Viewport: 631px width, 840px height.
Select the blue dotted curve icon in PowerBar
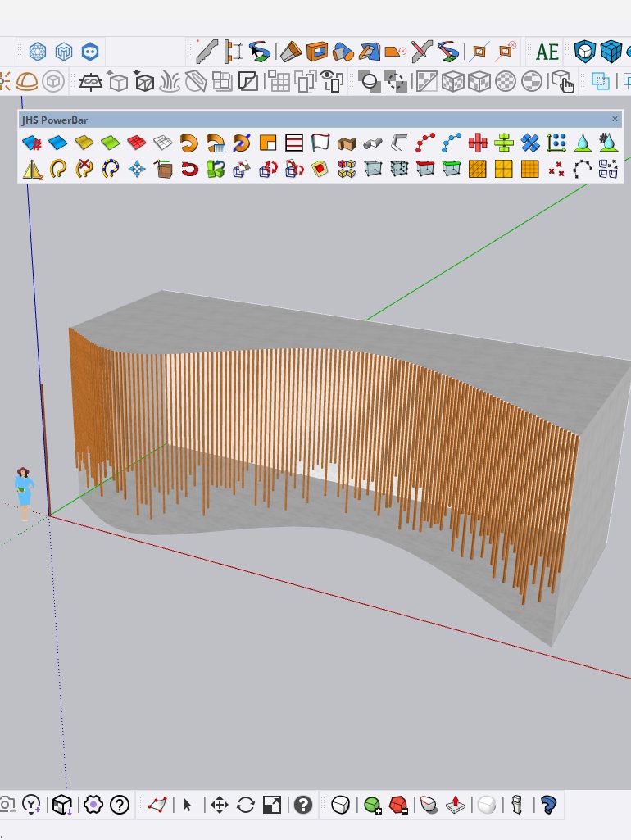452,143
